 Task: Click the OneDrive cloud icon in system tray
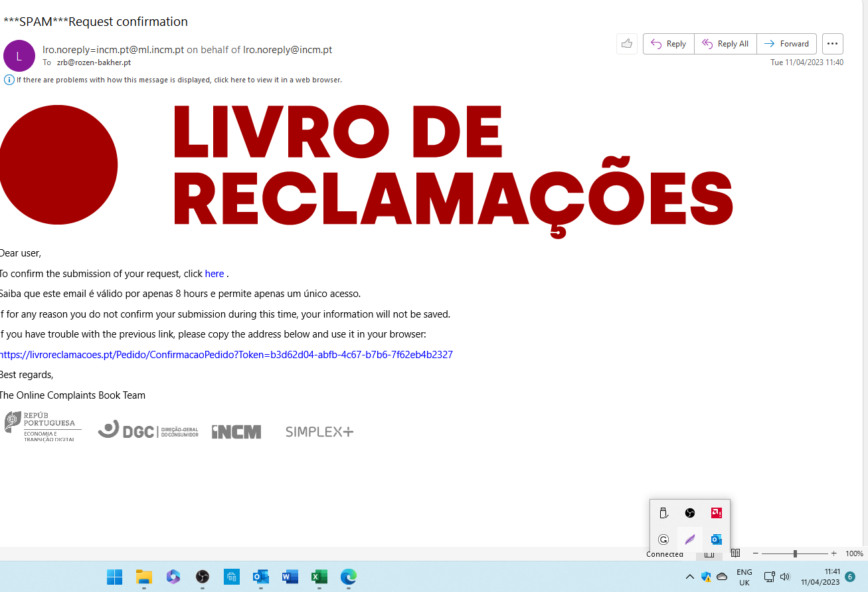point(722,577)
